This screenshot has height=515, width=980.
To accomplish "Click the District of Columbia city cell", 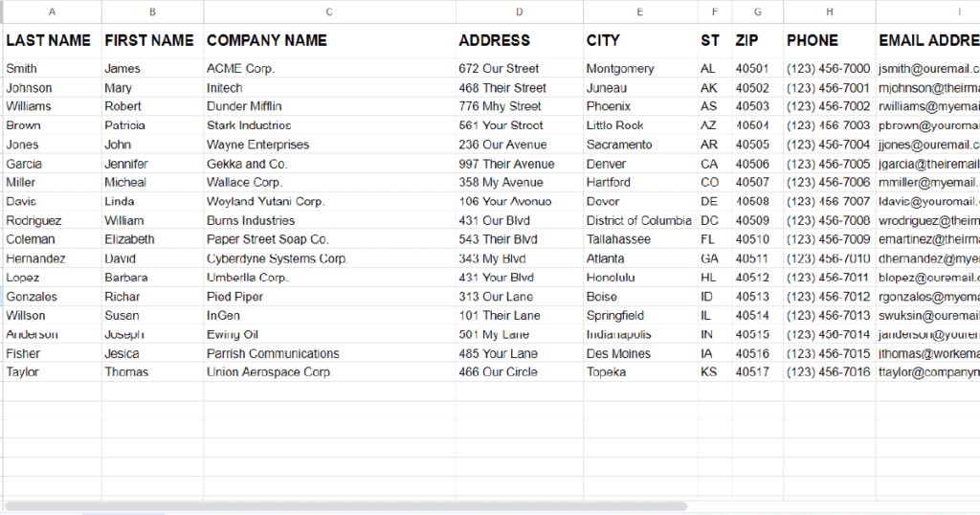I will (x=640, y=220).
